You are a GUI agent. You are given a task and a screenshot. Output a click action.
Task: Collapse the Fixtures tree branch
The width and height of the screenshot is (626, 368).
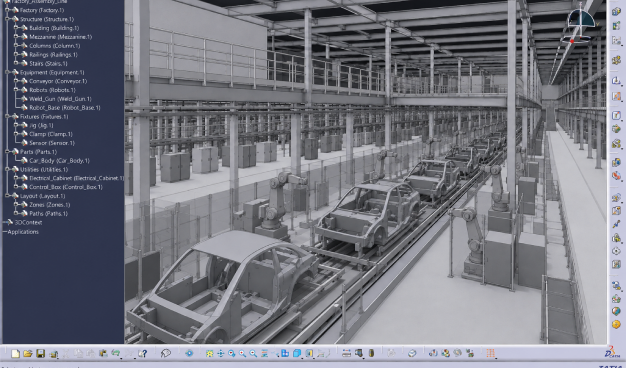pos(7,117)
